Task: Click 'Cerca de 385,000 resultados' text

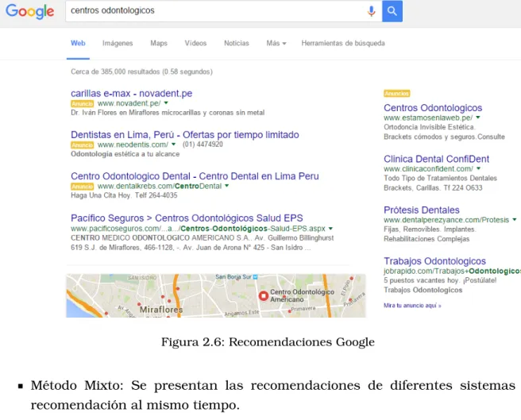Action: coord(141,71)
